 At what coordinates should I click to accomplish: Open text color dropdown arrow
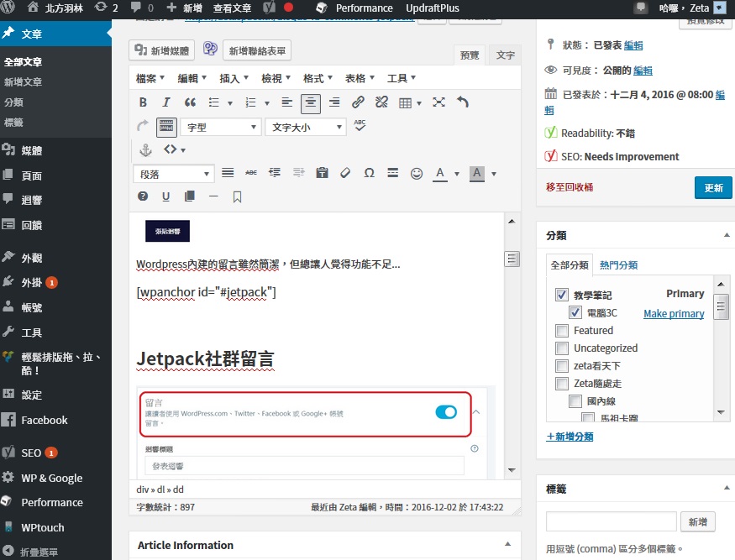tap(457, 174)
